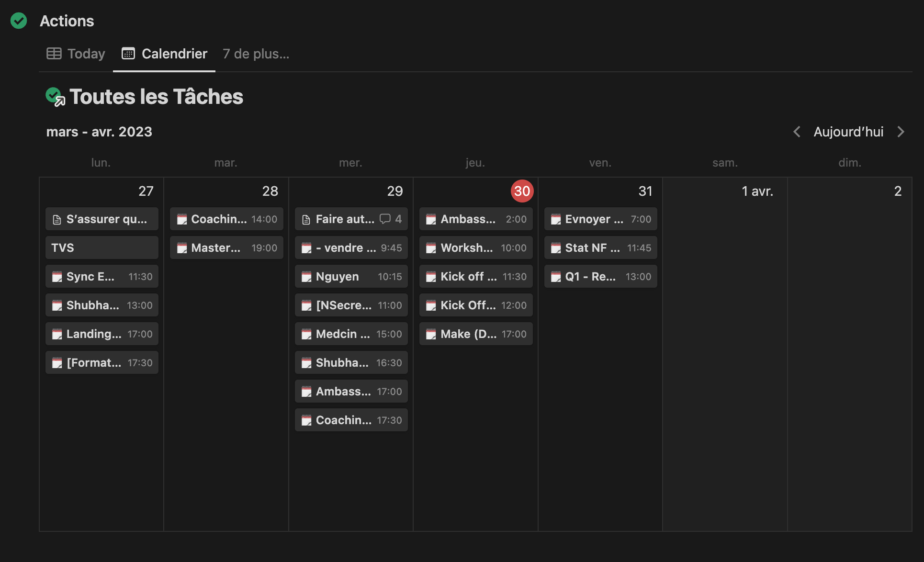
Task: Toggle visibility of S'assurer qu... task
Action: 100,218
